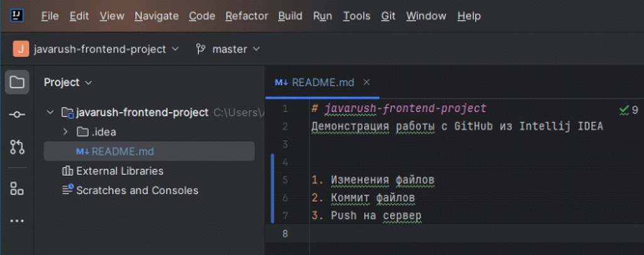644x255 pixels.
Task: Click the blue change marker in gutter
Action: 272,188
